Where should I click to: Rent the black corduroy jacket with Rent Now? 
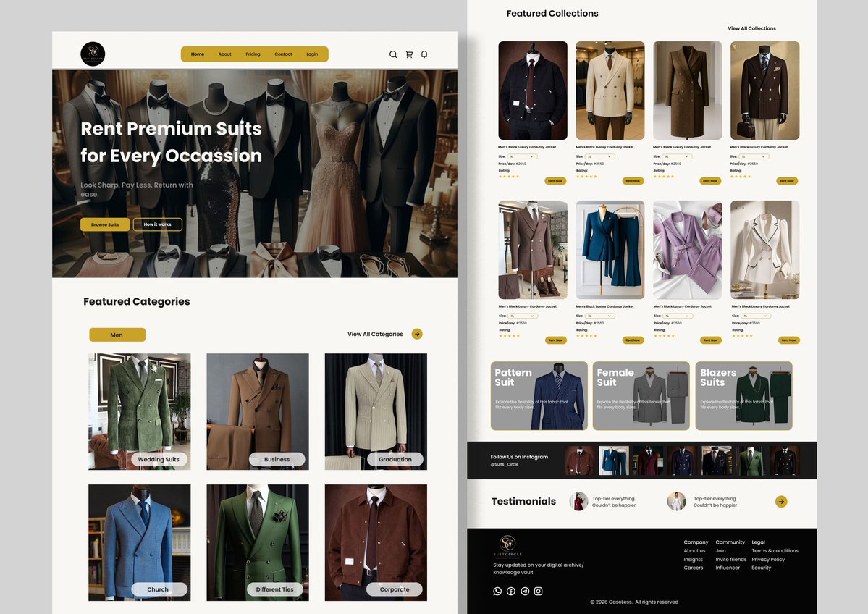(555, 180)
